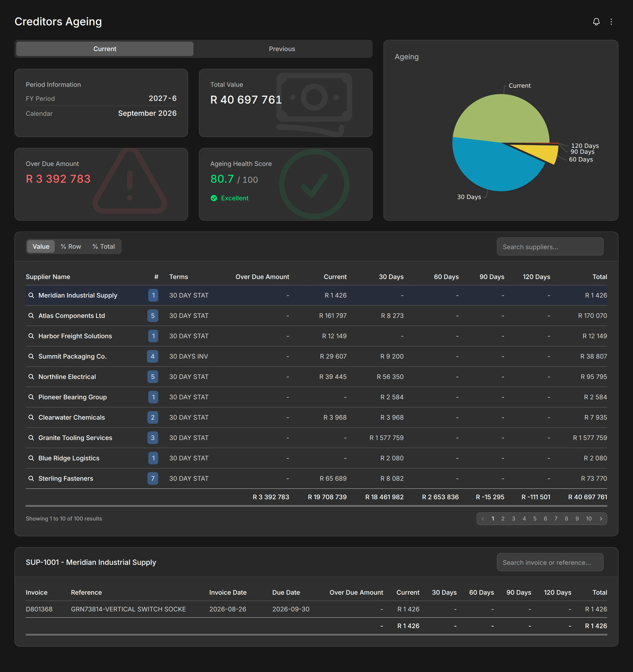Switch to the Previous period tab
The height and width of the screenshot is (672, 633).
[282, 49]
